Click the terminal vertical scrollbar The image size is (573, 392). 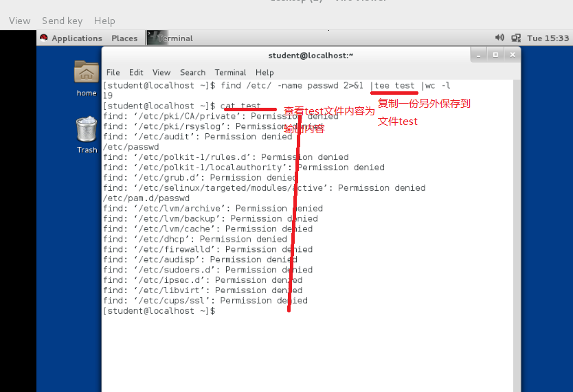(517, 235)
